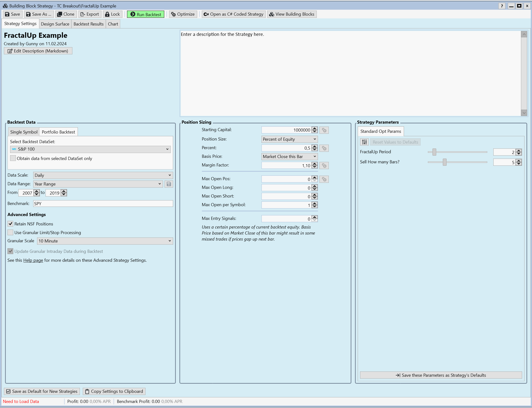The width and height of the screenshot is (532, 408).
Task: Enable Obtain data from selected DataSet only
Action: click(x=13, y=158)
